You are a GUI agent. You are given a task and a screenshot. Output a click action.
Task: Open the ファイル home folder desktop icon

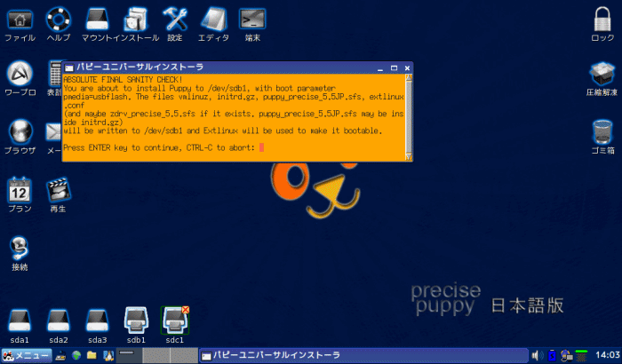pos(20,20)
